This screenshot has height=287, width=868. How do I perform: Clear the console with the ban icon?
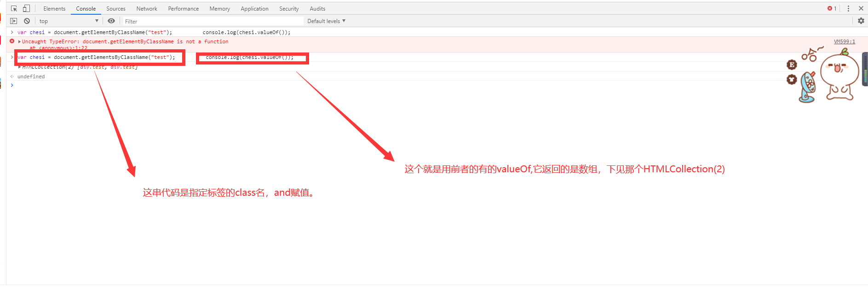(x=27, y=21)
